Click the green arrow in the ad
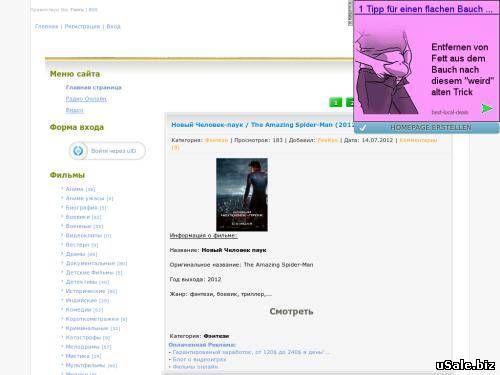The image size is (500, 375). (487, 108)
